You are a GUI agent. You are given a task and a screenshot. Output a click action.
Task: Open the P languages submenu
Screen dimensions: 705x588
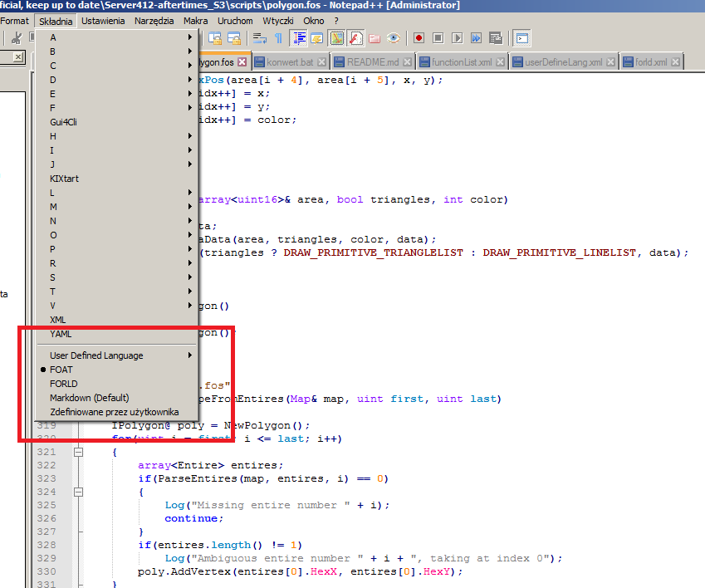[x=53, y=249]
